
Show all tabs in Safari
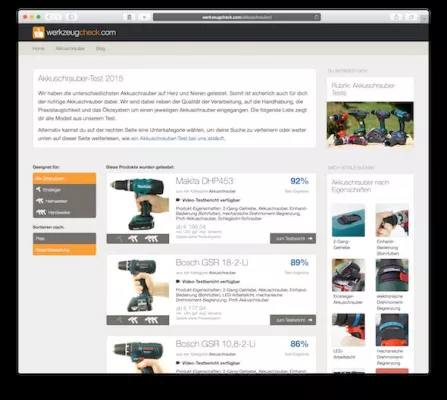point(411,17)
